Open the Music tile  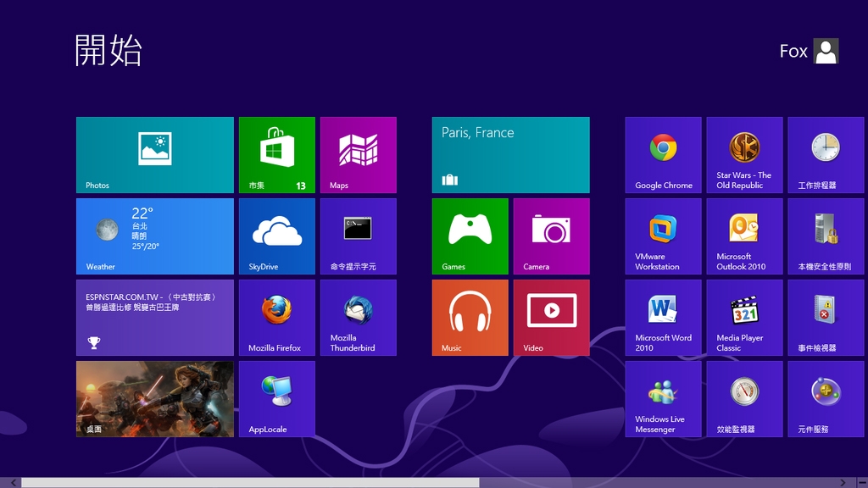coord(470,318)
